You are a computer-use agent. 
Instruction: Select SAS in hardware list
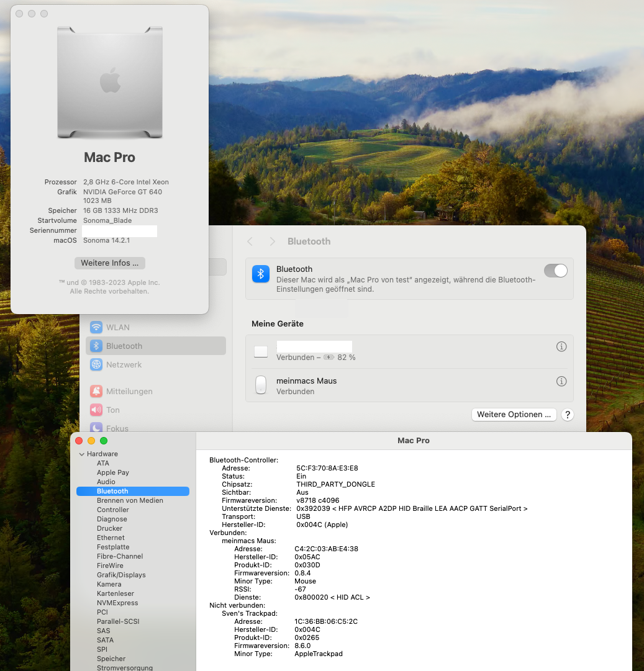click(103, 631)
